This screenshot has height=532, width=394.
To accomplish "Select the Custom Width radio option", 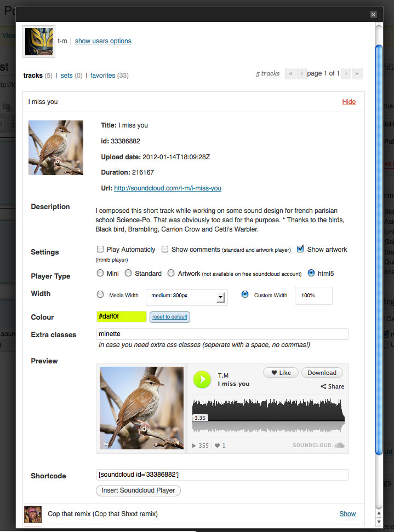I will click(245, 294).
